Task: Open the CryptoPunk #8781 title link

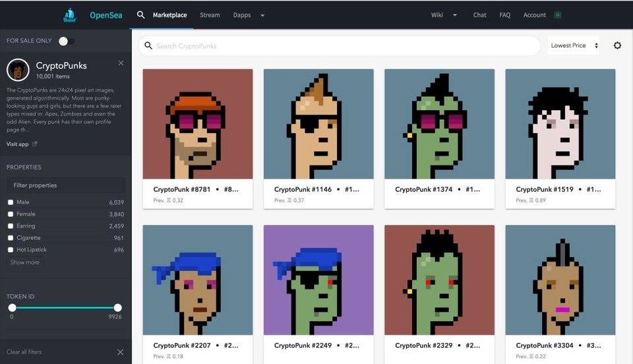Action: coord(182,189)
